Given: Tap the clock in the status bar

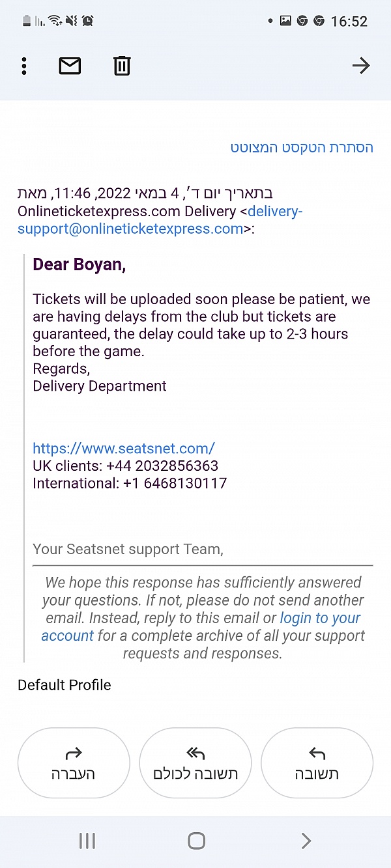Looking at the screenshot, I should pyautogui.click(x=349, y=21).
